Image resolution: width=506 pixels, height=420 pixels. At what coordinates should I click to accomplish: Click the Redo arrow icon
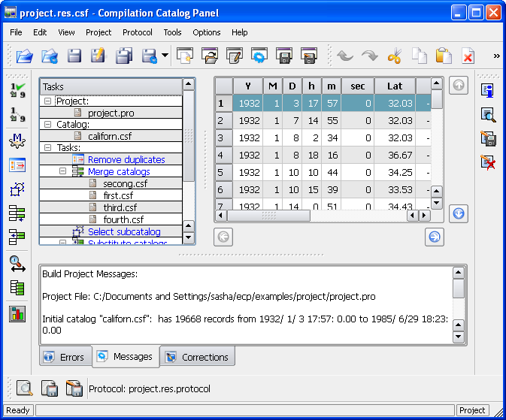370,56
